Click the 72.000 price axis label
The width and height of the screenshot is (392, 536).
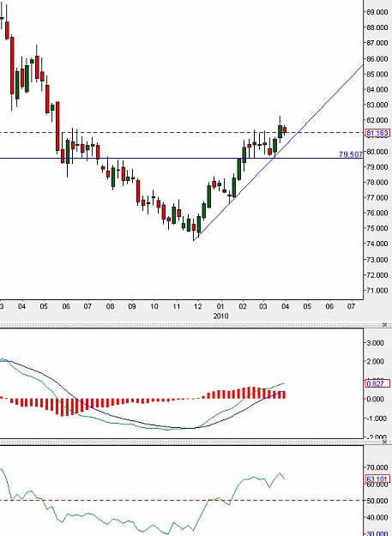(x=377, y=275)
